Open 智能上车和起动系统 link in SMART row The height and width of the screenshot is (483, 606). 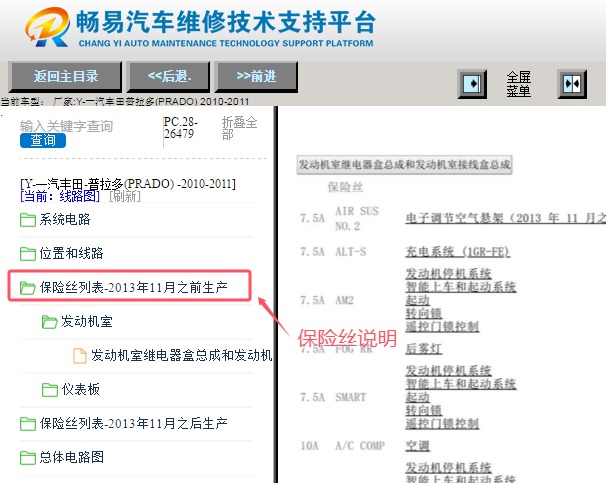461,384
